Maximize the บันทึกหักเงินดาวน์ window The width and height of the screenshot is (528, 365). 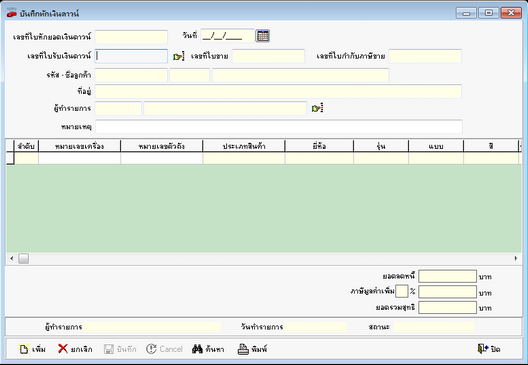[x=489, y=13]
